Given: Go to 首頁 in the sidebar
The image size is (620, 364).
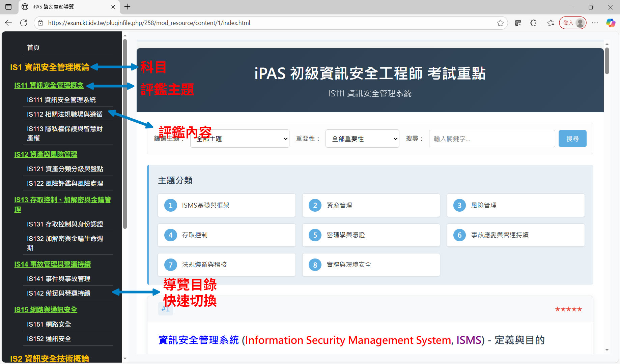Looking at the screenshot, I should (x=33, y=48).
